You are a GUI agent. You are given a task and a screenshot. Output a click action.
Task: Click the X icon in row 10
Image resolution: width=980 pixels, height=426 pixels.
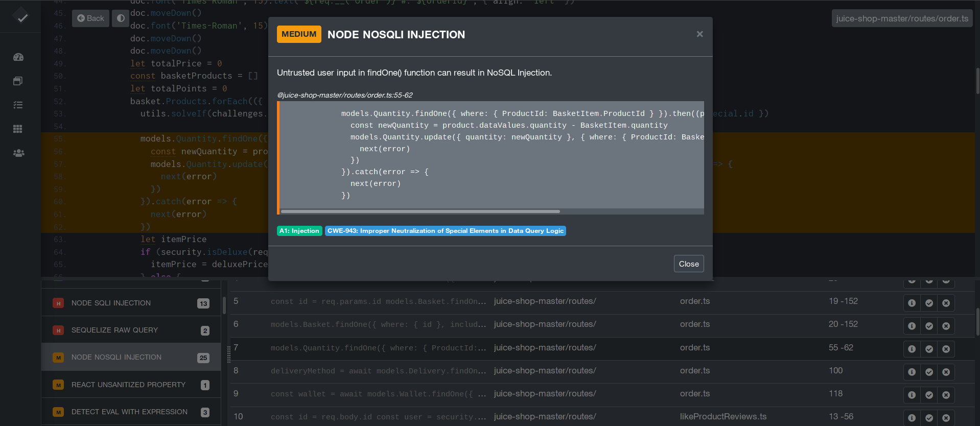(x=946, y=418)
